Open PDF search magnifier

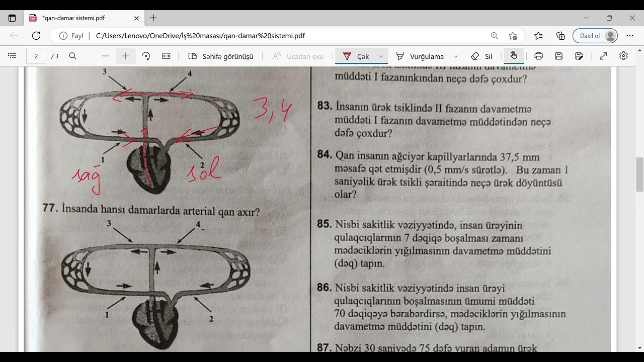[73, 56]
